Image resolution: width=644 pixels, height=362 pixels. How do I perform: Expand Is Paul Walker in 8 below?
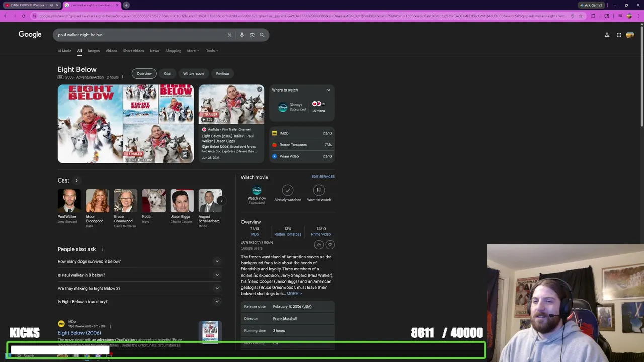[x=139, y=275]
